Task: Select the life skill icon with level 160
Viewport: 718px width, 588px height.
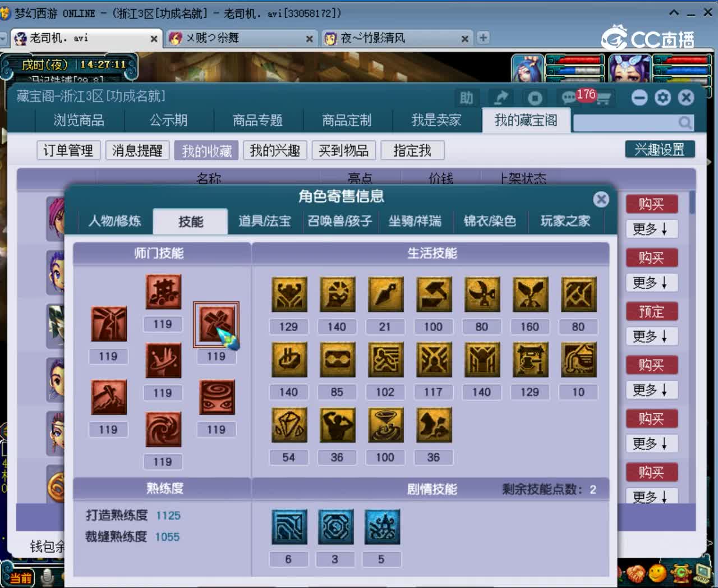Action: (x=530, y=295)
